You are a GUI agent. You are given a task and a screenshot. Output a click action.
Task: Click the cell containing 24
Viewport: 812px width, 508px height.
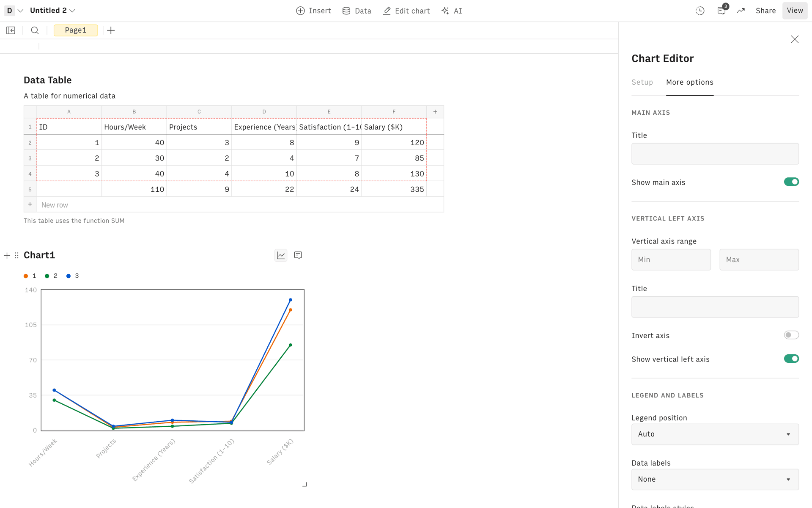[329, 189]
